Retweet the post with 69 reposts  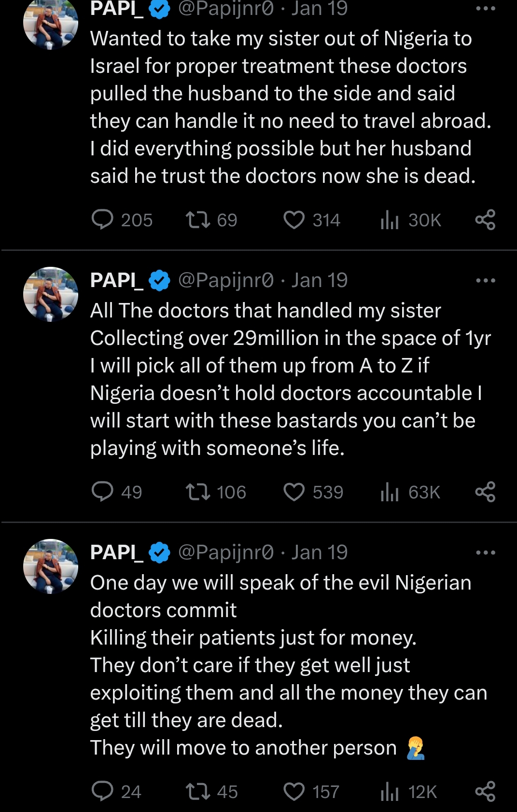tap(198, 220)
